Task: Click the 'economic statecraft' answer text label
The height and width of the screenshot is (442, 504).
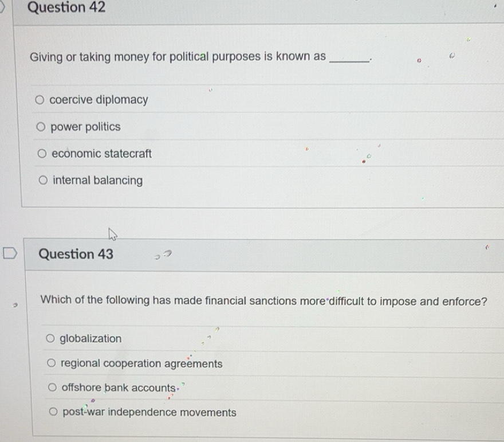Action: pyautogui.click(x=102, y=154)
